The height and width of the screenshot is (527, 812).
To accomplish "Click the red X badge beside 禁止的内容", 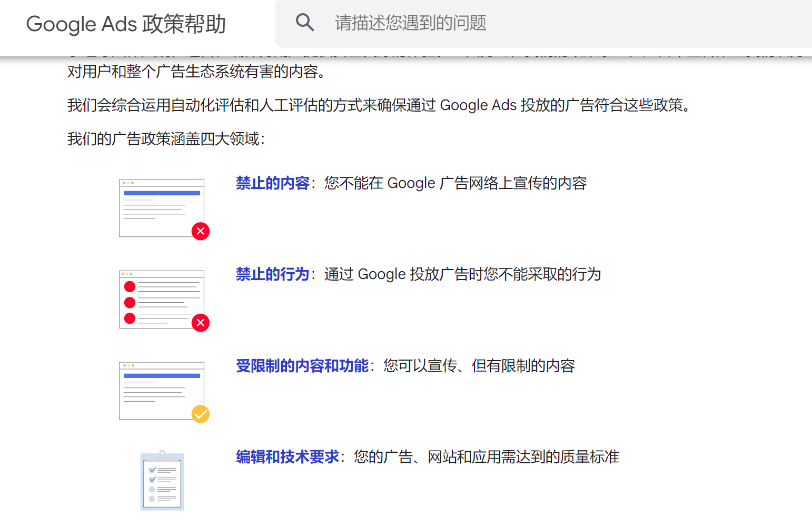I will (201, 231).
